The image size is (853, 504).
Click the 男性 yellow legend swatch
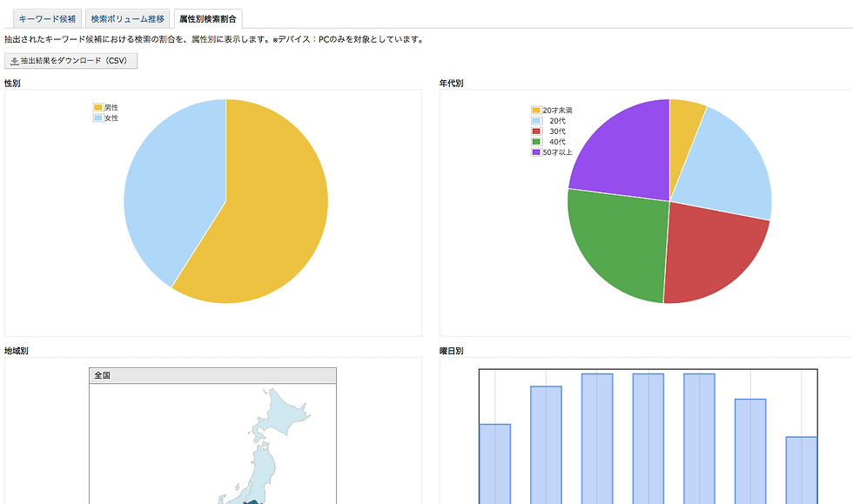pos(98,107)
